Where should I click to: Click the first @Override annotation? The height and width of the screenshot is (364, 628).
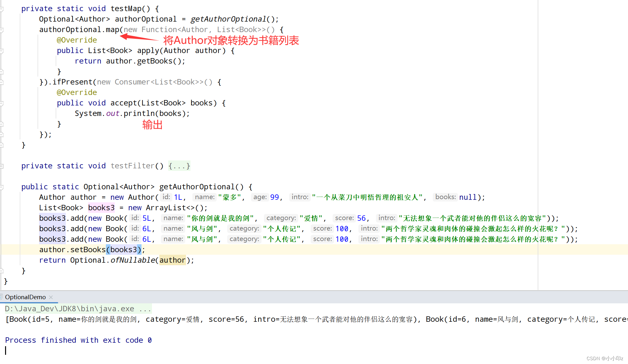click(x=77, y=40)
